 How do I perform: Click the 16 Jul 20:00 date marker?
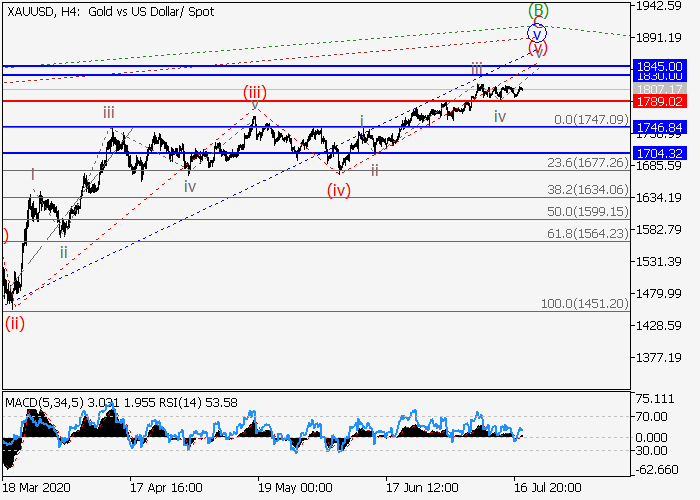click(549, 487)
